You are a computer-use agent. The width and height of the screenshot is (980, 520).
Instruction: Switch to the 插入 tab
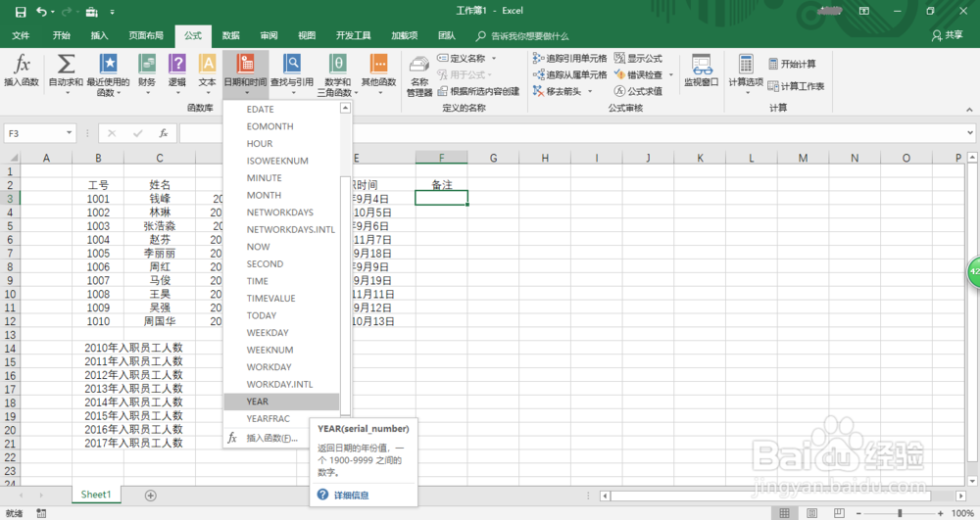tap(99, 35)
